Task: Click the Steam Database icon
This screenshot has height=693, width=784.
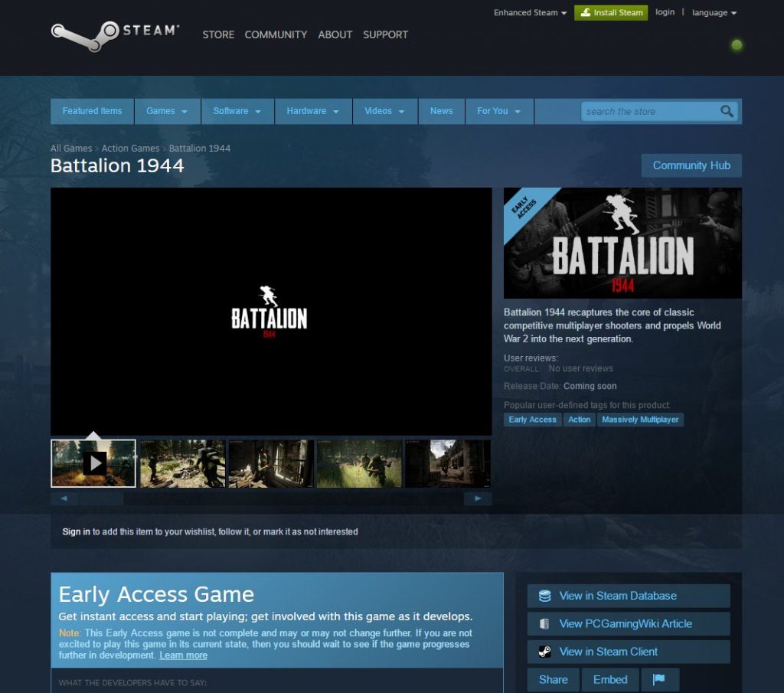Action: (545, 596)
